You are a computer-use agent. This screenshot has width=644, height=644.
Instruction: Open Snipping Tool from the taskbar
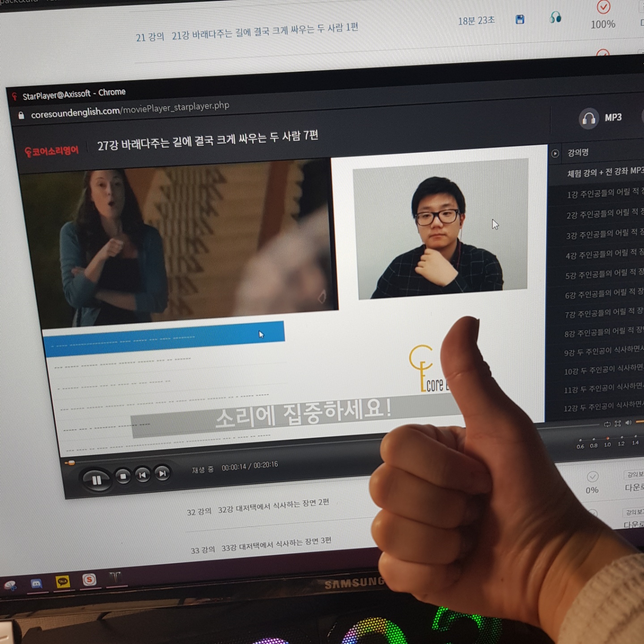tap(10, 585)
